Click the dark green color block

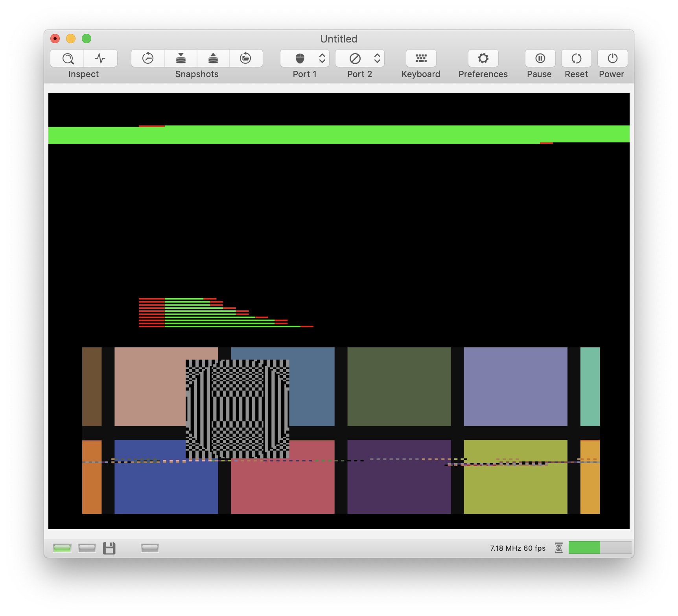coord(399,387)
